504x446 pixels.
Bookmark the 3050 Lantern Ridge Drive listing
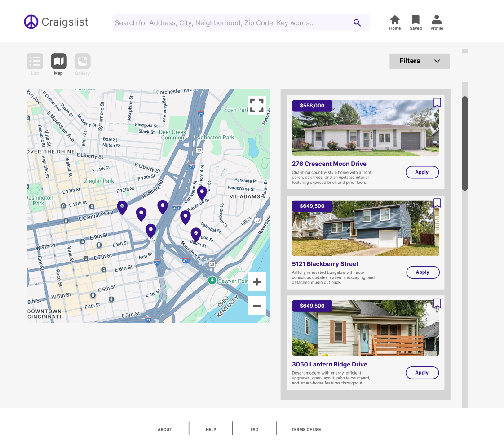pos(437,303)
